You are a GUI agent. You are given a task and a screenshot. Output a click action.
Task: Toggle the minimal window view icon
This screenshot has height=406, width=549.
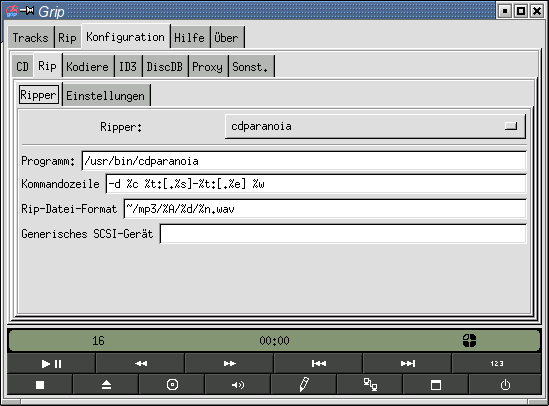(x=436, y=385)
